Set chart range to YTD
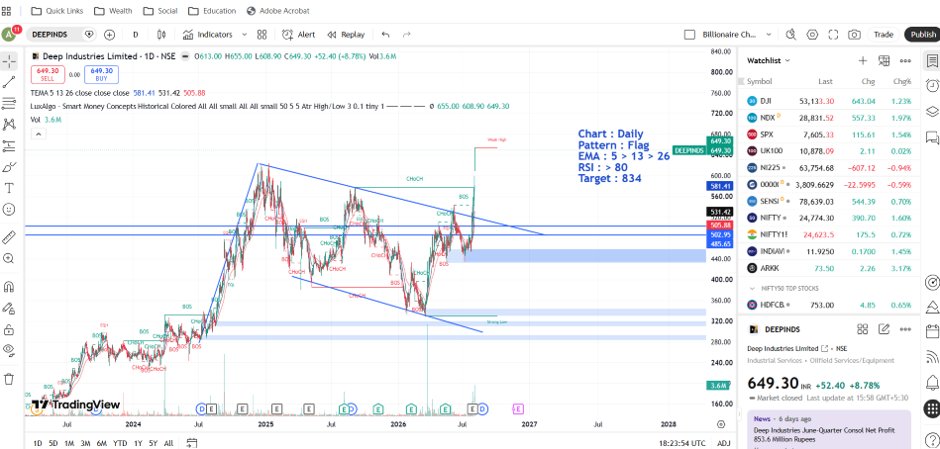The height and width of the screenshot is (449, 940). point(120,444)
